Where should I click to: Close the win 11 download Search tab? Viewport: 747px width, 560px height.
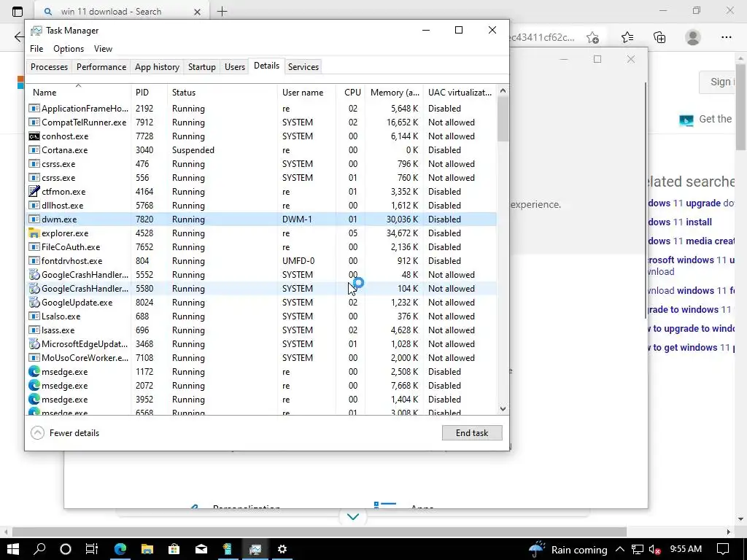[197, 12]
